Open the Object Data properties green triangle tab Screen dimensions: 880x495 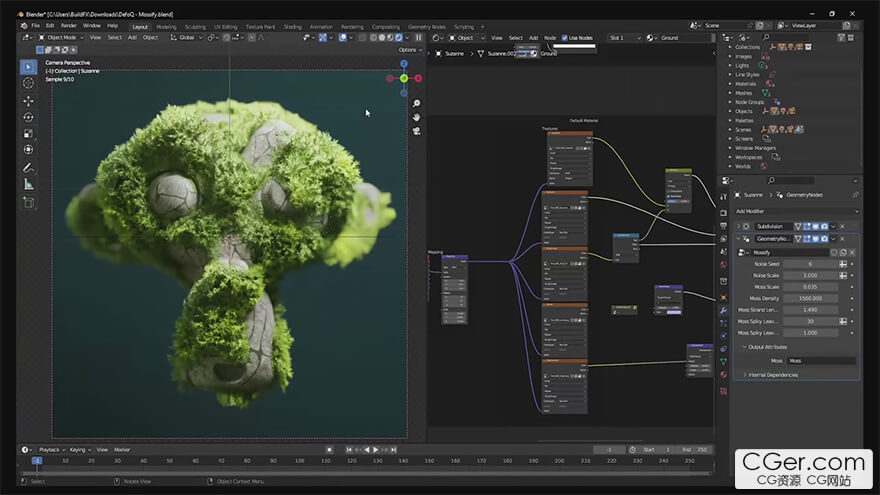(723, 362)
